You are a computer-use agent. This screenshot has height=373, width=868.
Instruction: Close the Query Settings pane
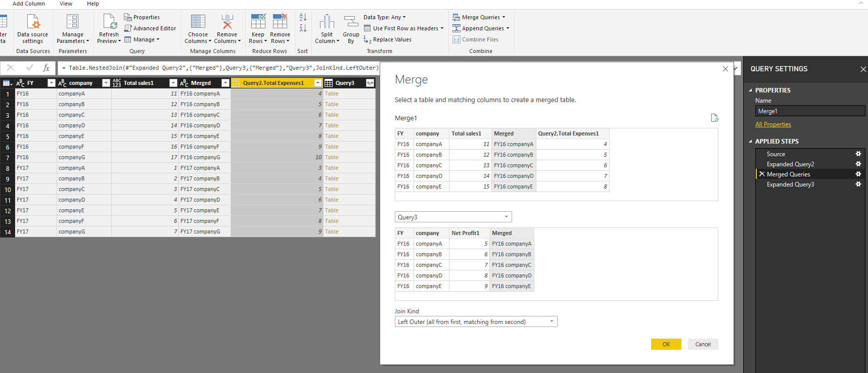(863, 69)
